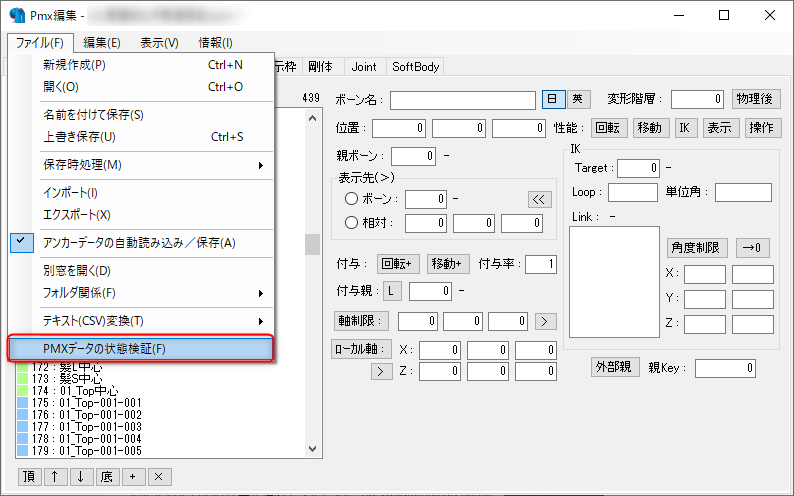
Task: Toggle IK capability button
Action: [x=686, y=128]
